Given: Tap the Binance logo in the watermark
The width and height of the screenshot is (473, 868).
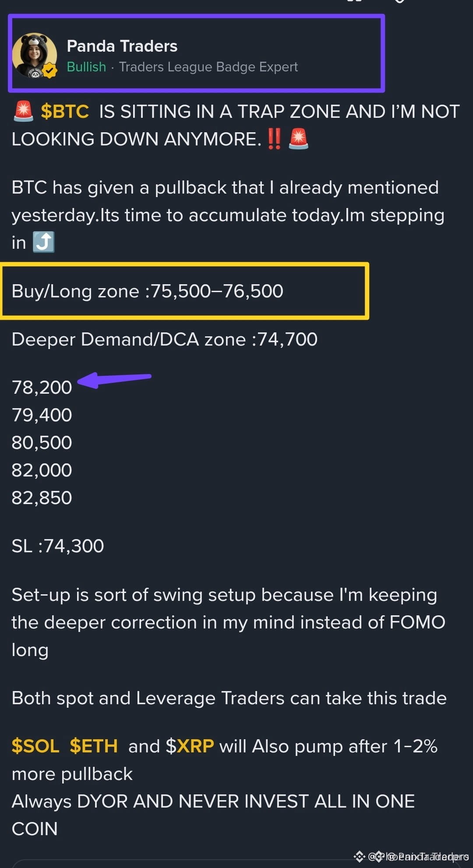Looking at the screenshot, I should (x=359, y=856).
